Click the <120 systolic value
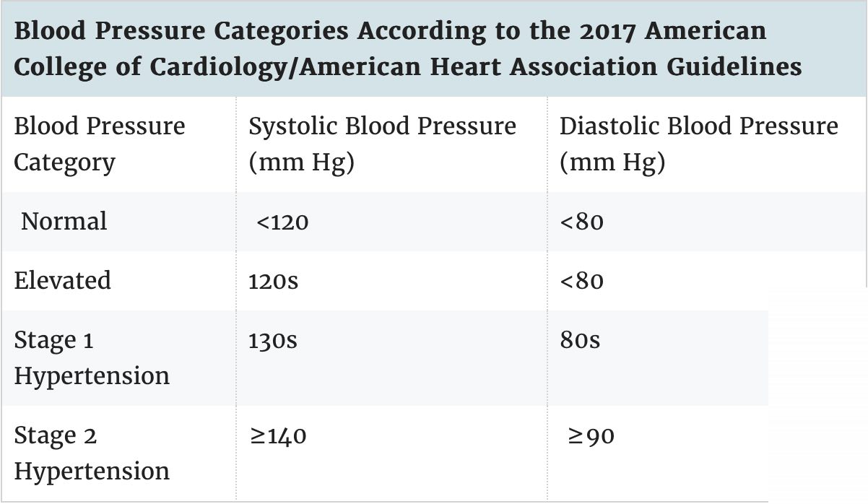Viewport: 868px width, 504px height. point(282,222)
